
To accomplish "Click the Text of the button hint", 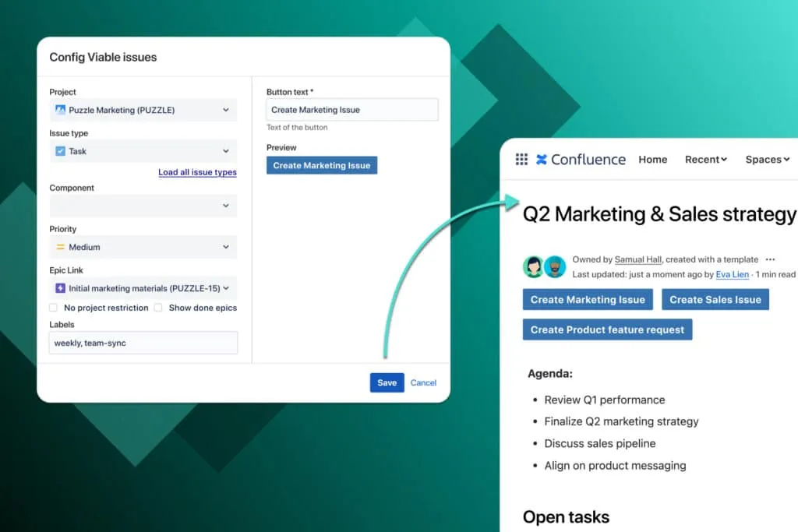I will [297, 128].
